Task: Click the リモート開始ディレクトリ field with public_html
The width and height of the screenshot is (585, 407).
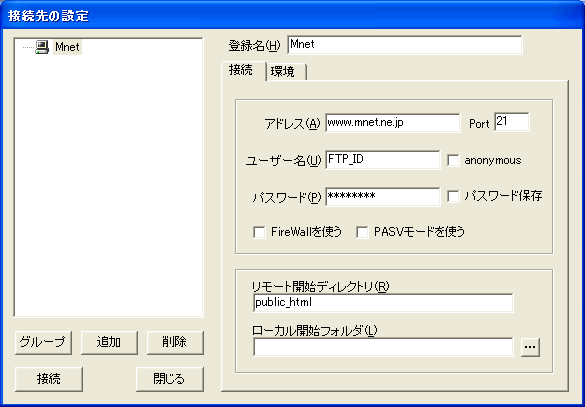Action: [x=383, y=303]
